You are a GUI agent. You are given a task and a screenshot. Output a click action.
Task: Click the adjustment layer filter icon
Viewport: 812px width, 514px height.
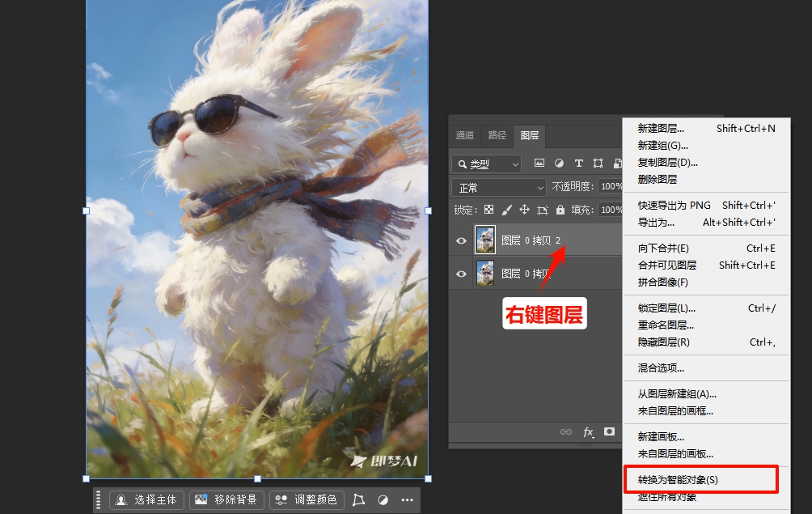pos(558,163)
